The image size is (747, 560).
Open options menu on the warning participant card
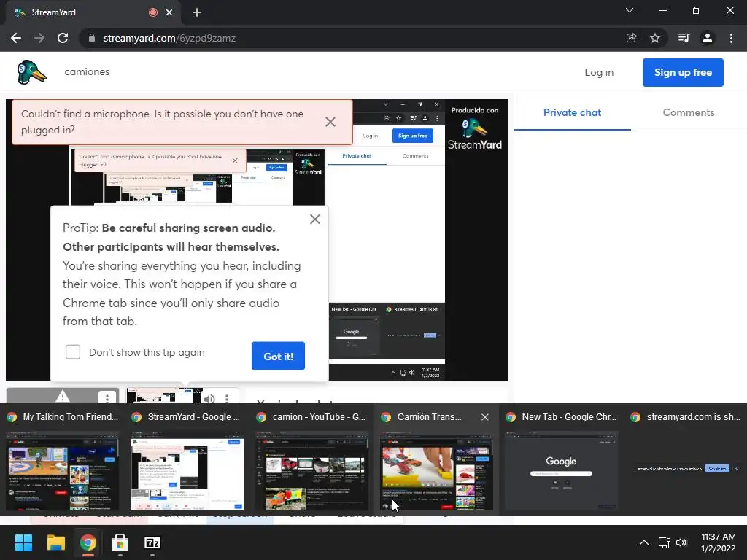tap(107, 397)
